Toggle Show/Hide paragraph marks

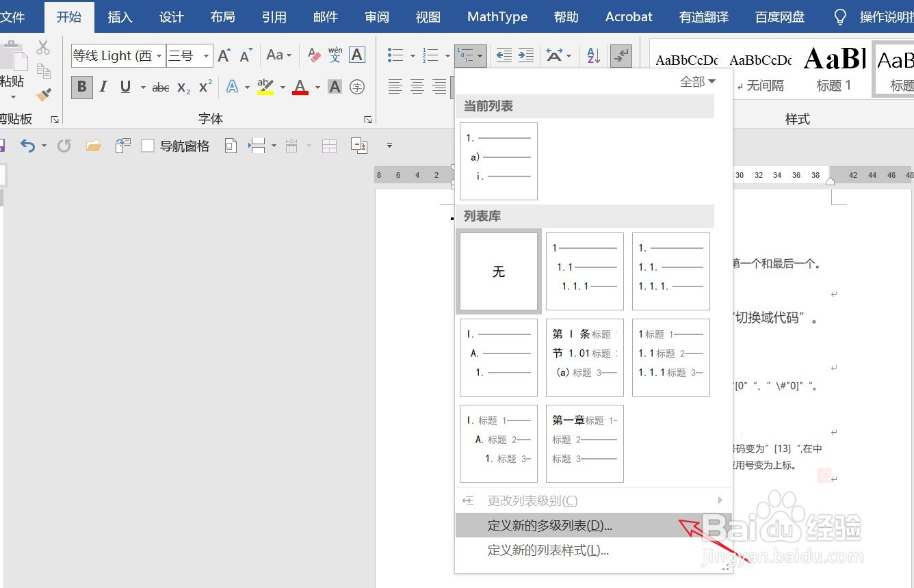point(621,55)
